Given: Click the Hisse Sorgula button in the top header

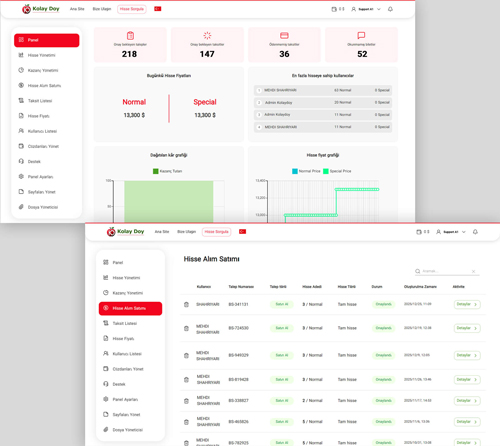Looking at the screenshot, I should pyautogui.click(x=132, y=9).
